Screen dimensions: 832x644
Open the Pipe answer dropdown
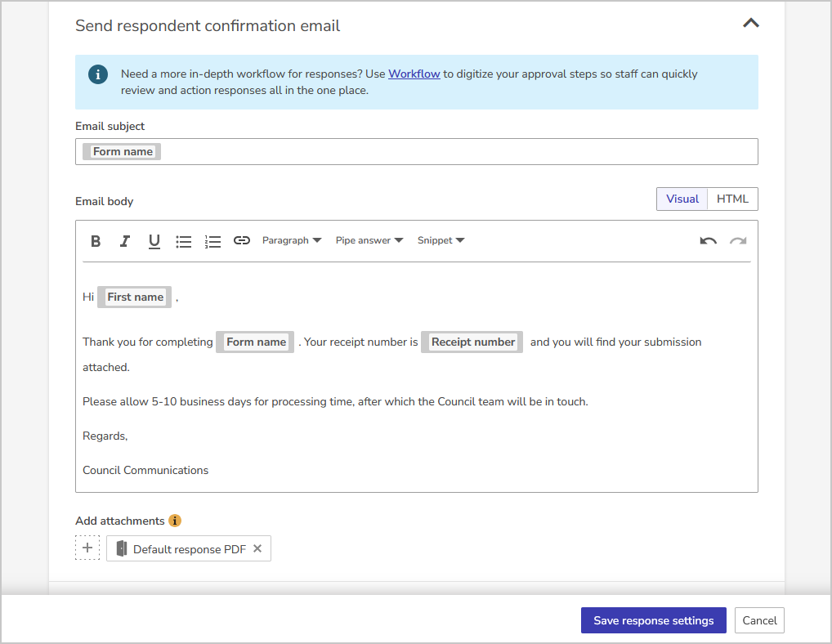369,240
